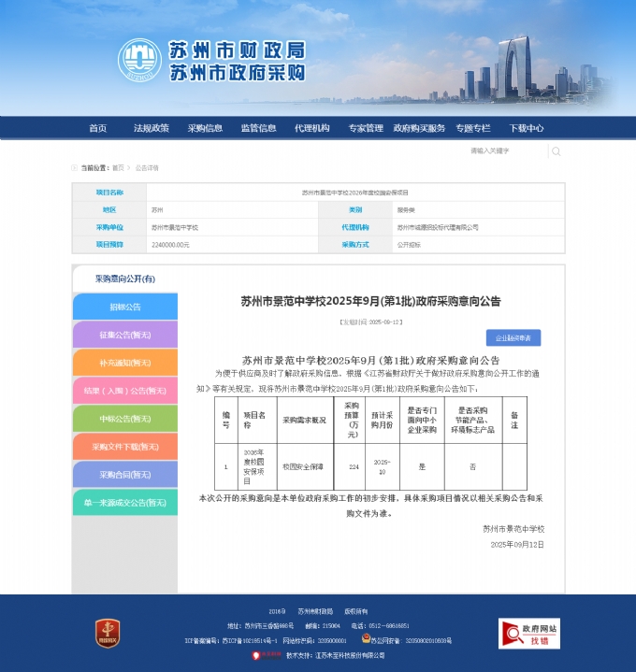Screen dimensions: 636x672
Task: Go to 采购信息 in the navigation
Action: (x=205, y=128)
